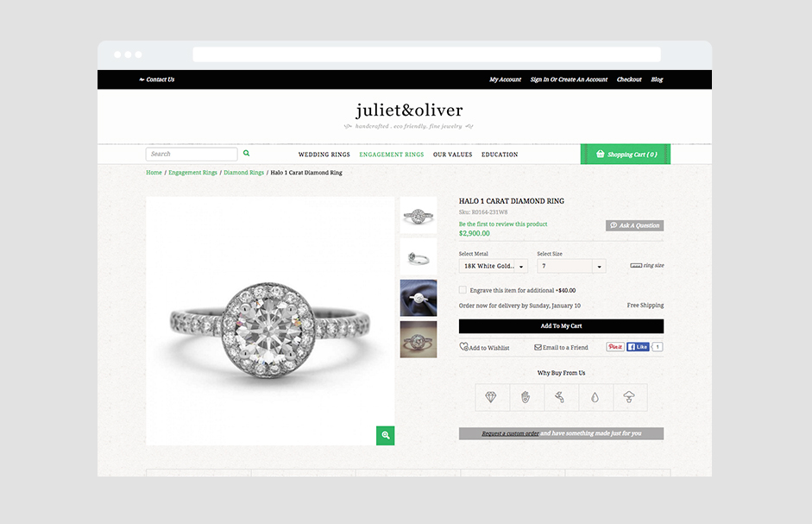Click the Ask A Question button

click(x=634, y=225)
